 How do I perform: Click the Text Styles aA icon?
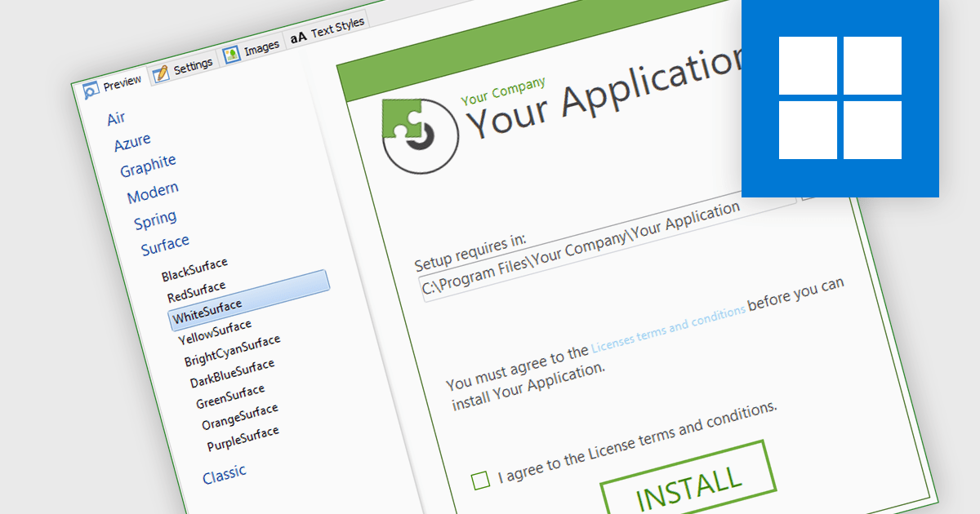(299, 37)
